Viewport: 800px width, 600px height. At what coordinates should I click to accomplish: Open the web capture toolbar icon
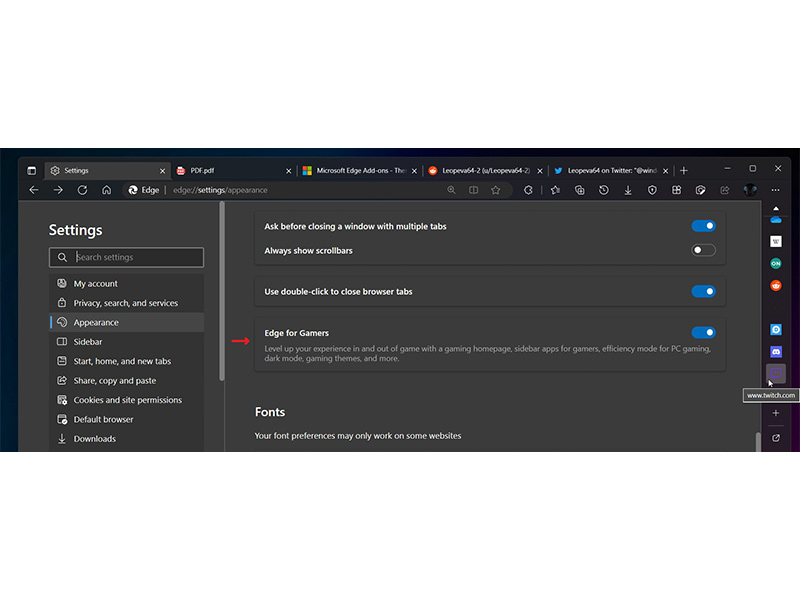click(x=701, y=190)
